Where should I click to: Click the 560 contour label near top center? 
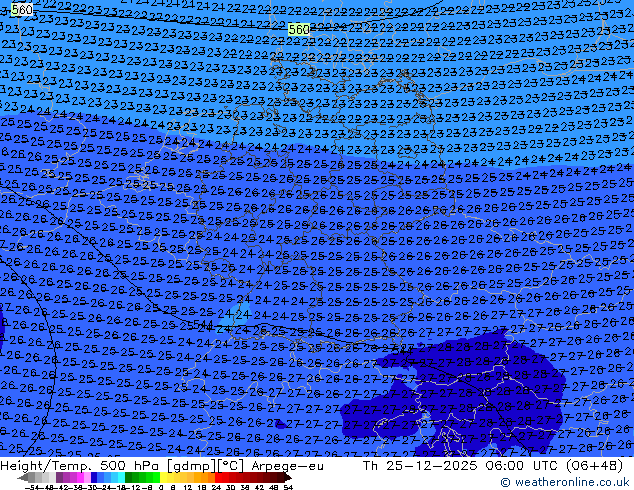coord(299,29)
